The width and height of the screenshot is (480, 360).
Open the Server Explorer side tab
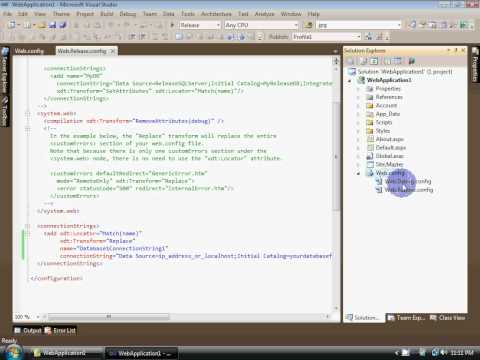pyautogui.click(x=5, y=71)
